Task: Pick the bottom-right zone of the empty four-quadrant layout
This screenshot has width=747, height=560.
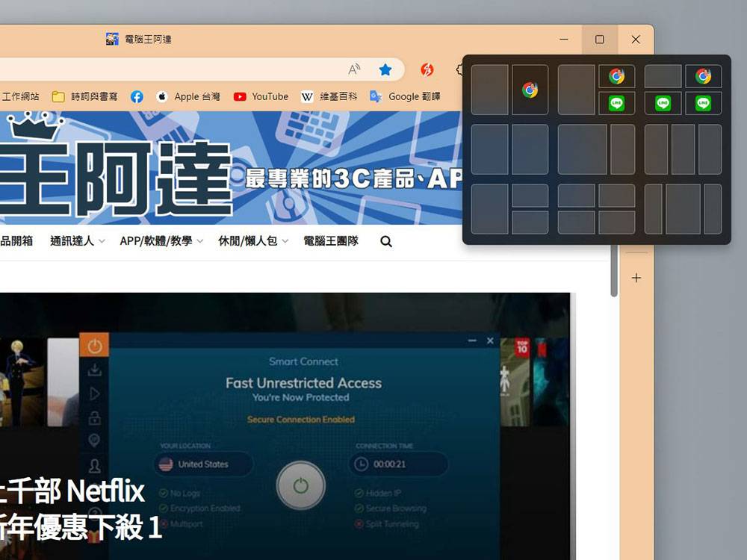Action: [616, 223]
